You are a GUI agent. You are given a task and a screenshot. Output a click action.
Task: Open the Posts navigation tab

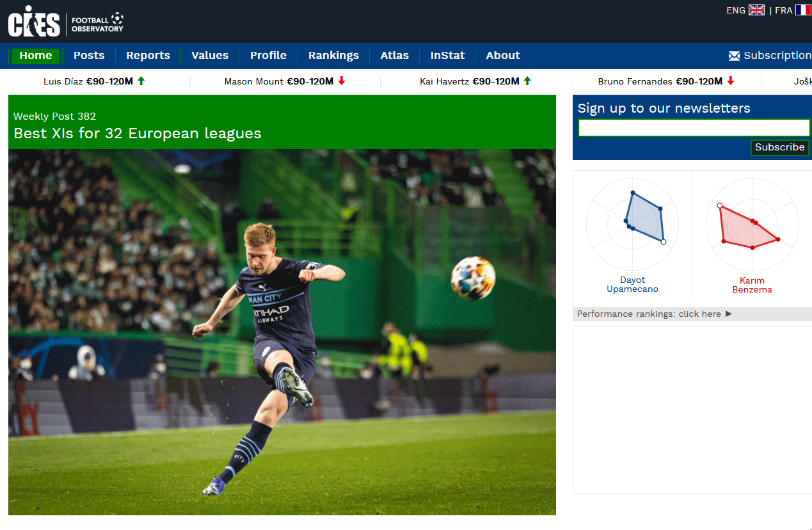(89, 56)
